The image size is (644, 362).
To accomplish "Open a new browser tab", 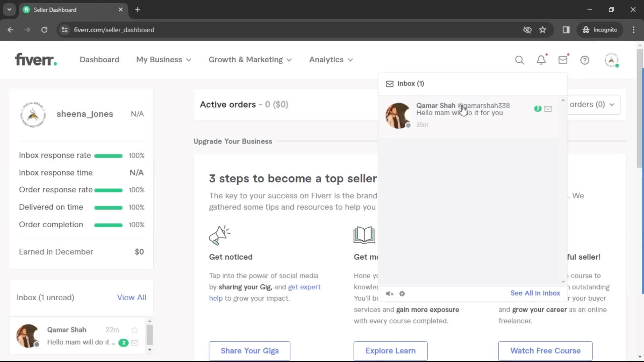I will pos(138,10).
